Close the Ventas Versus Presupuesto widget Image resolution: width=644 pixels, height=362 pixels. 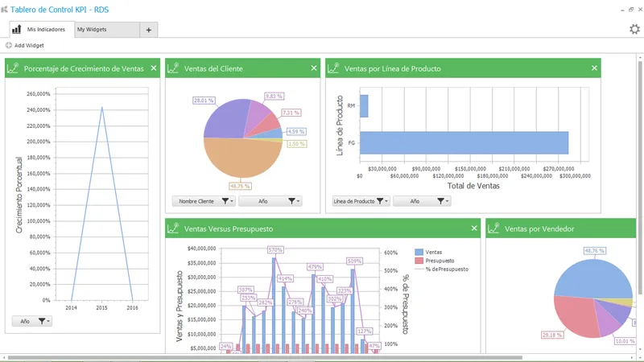474,228
